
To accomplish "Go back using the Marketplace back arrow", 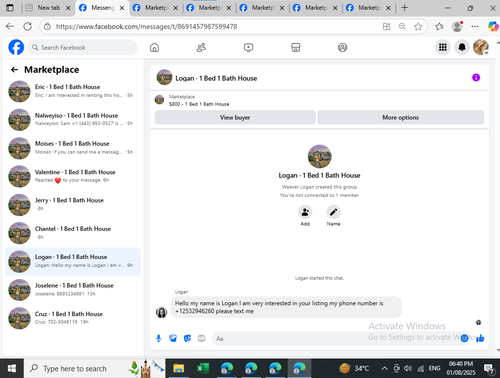I will (x=14, y=69).
